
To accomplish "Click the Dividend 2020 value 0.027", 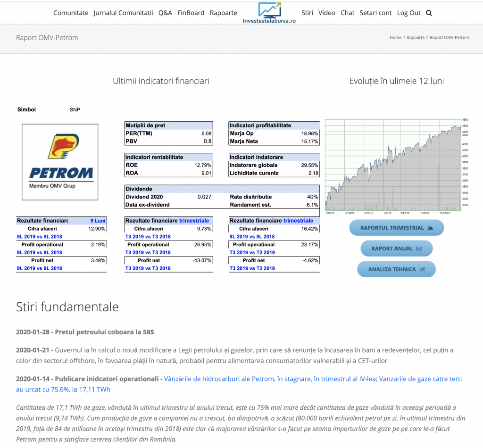I will (x=205, y=197).
